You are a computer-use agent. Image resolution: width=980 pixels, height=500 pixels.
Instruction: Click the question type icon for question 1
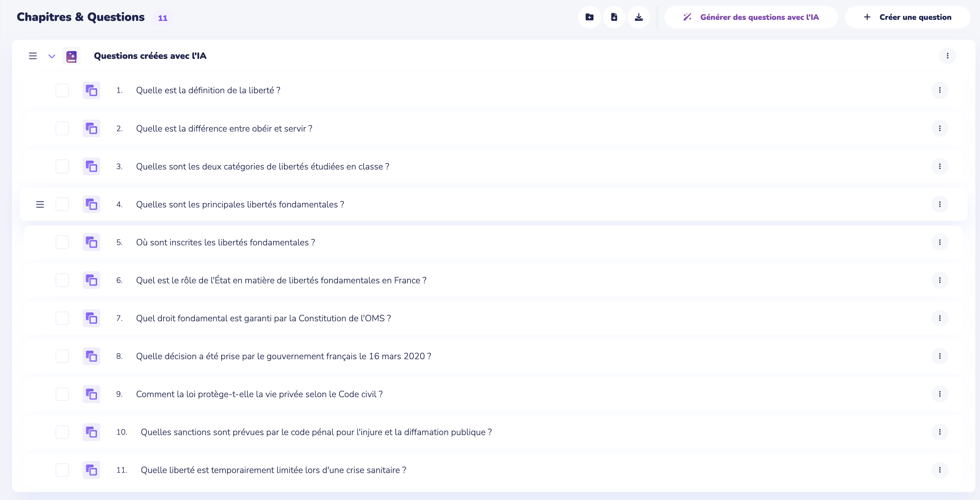click(x=91, y=90)
